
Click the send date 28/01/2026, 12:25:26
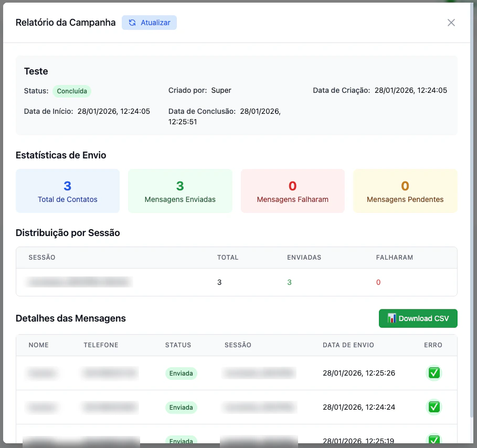click(359, 373)
